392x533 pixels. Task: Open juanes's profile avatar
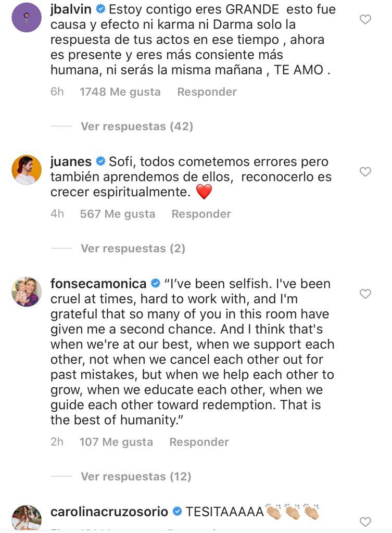[x=27, y=170]
